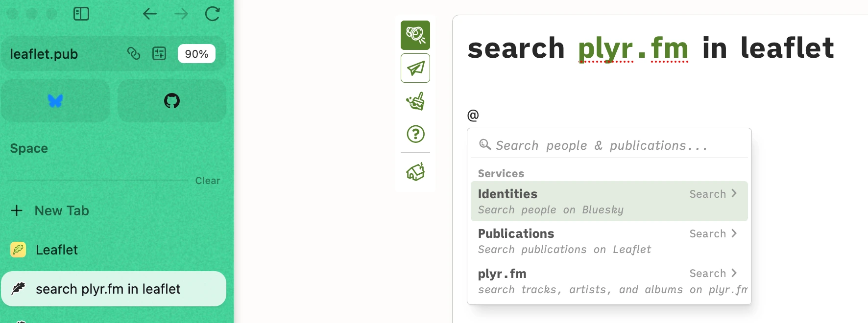
Task: Clear the Space tabs
Action: [208, 181]
